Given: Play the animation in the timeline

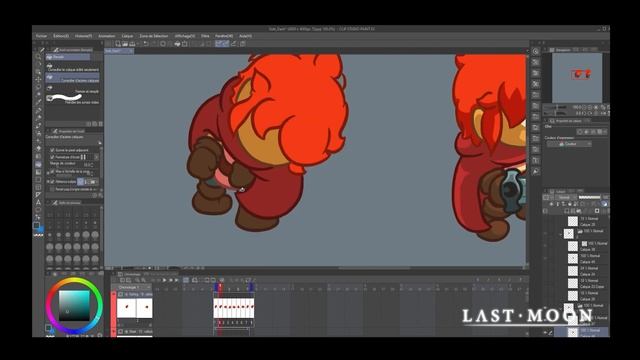Looking at the screenshot, I should [x=164, y=280].
